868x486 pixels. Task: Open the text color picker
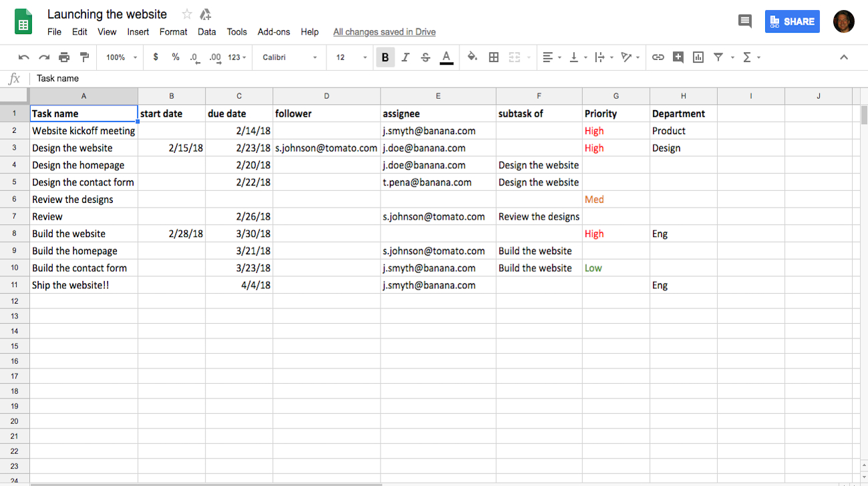tap(446, 57)
